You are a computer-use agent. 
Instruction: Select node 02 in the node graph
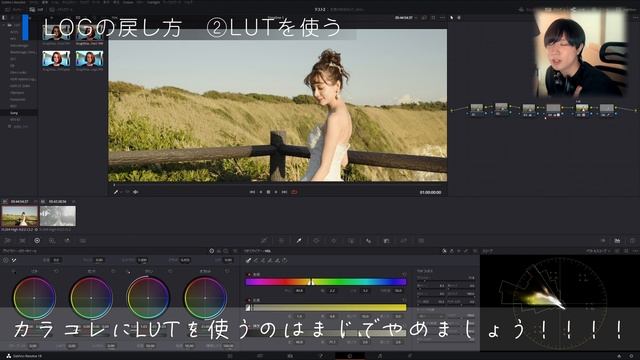[x=501, y=108]
